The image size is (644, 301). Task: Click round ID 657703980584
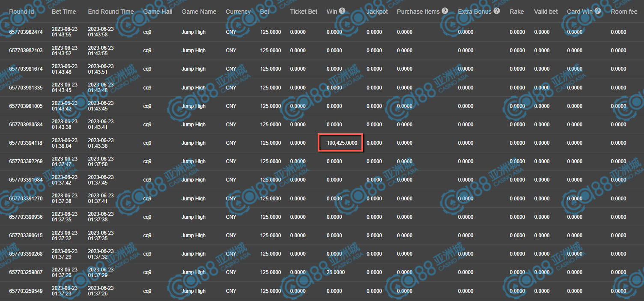click(x=26, y=125)
